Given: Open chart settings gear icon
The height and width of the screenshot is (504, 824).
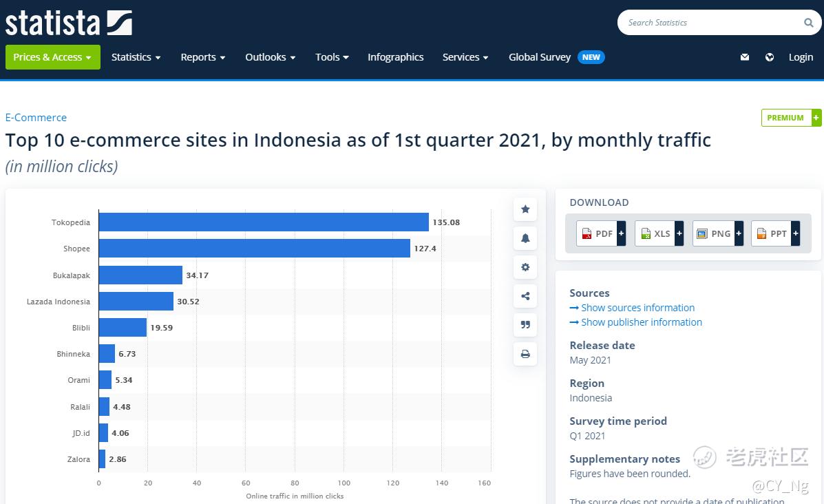Looking at the screenshot, I should pyautogui.click(x=525, y=267).
